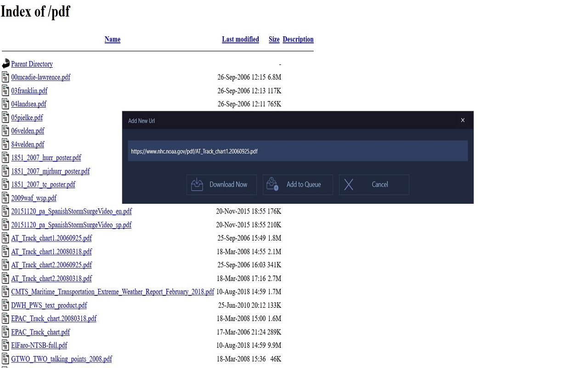Click file icon beside SpanishStormSurgeVideo_en.pdf
Image resolution: width=588 pixels, height=368 pixels.
tap(6, 212)
